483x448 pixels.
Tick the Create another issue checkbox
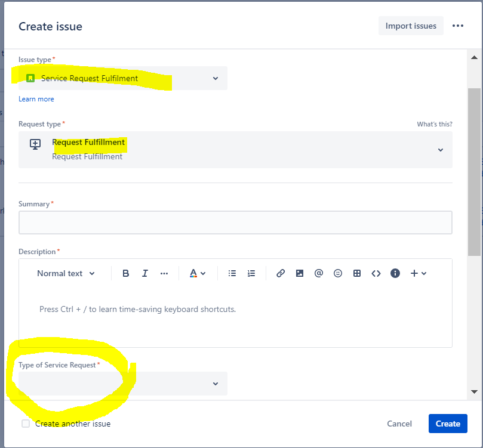pos(26,424)
